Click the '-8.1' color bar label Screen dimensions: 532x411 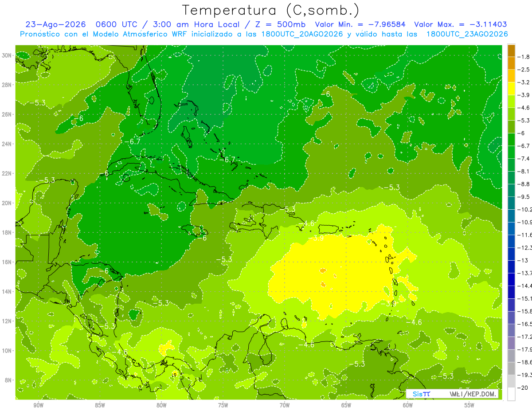pos(524,171)
